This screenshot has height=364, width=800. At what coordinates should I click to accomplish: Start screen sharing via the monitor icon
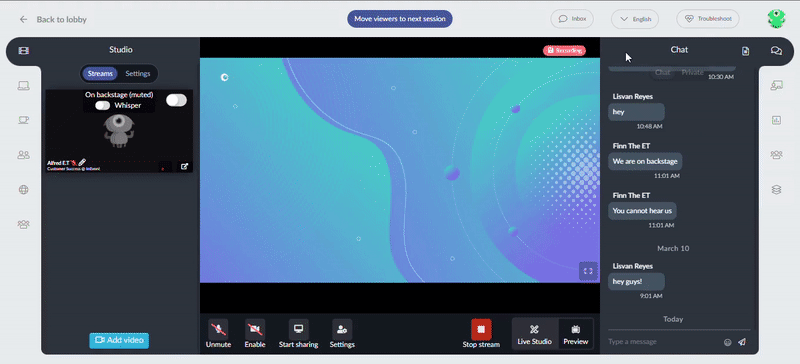tap(298, 329)
